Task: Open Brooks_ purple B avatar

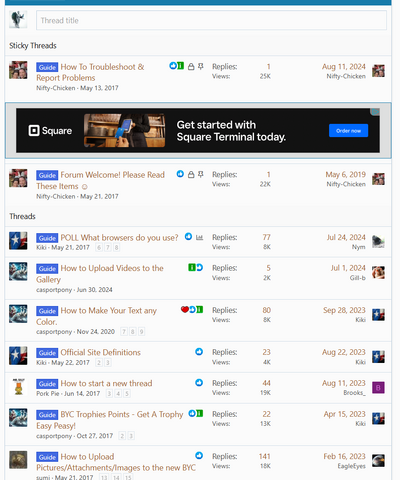Action: pos(378,387)
